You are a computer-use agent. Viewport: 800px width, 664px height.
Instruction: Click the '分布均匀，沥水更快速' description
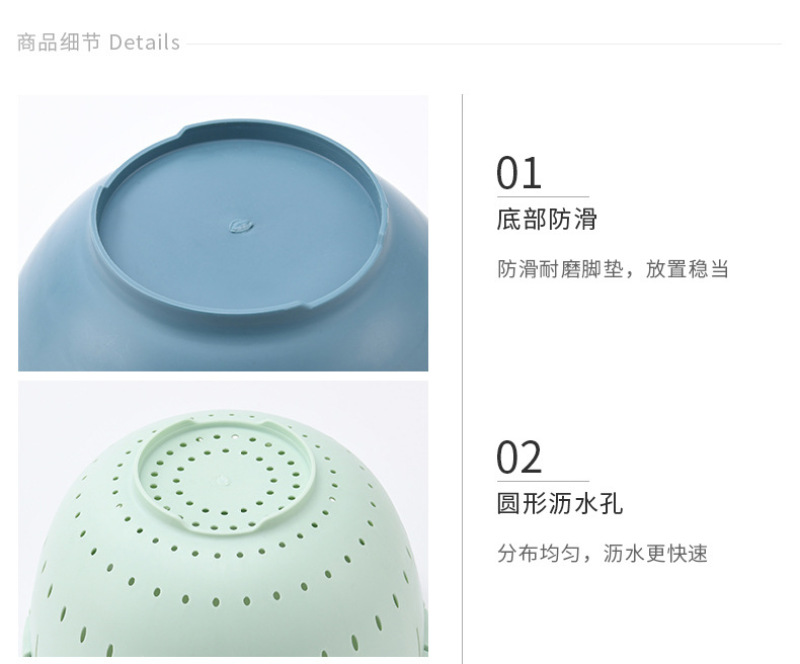tap(602, 553)
